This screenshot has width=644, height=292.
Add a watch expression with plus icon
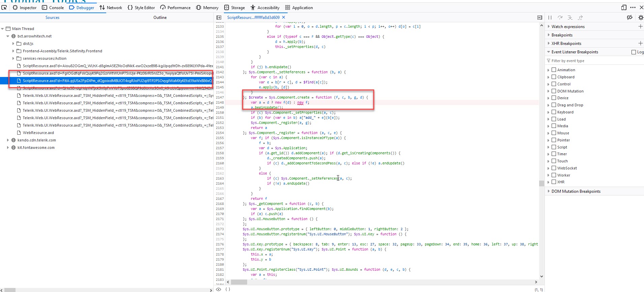pyautogui.click(x=640, y=26)
